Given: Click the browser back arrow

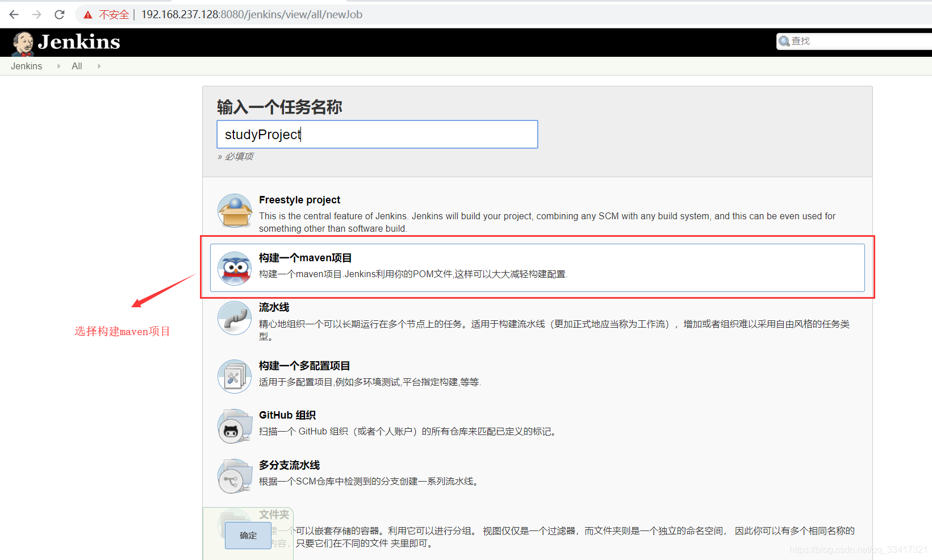Looking at the screenshot, I should pos(14,14).
